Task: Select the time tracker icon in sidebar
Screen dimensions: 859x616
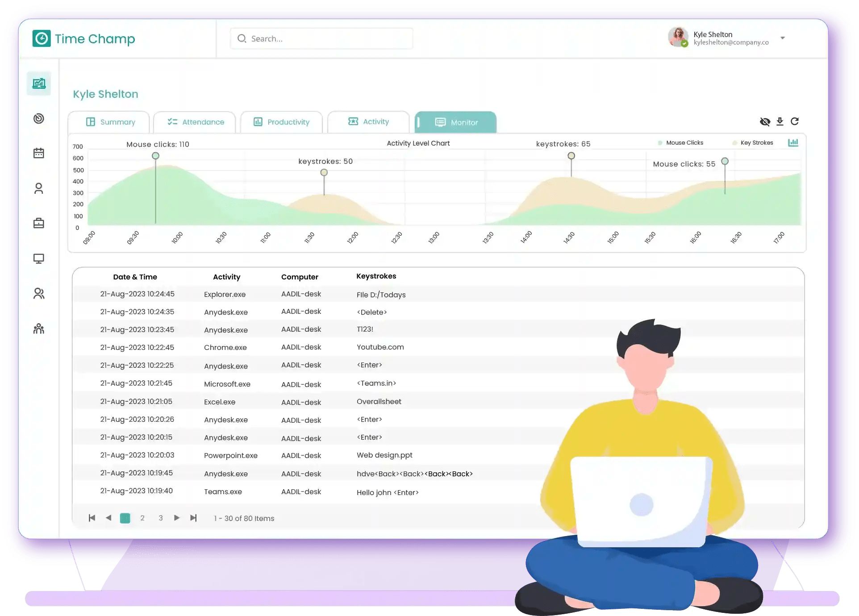Action: pyautogui.click(x=39, y=119)
